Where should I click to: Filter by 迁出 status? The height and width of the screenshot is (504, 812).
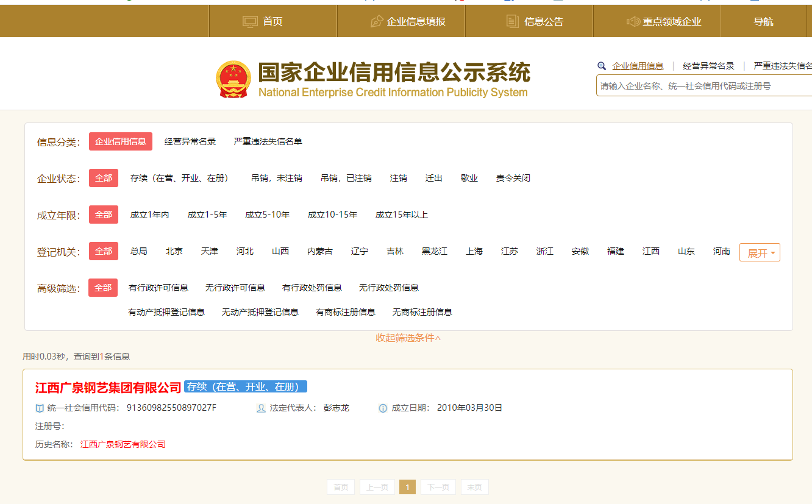tap(434, 178)
